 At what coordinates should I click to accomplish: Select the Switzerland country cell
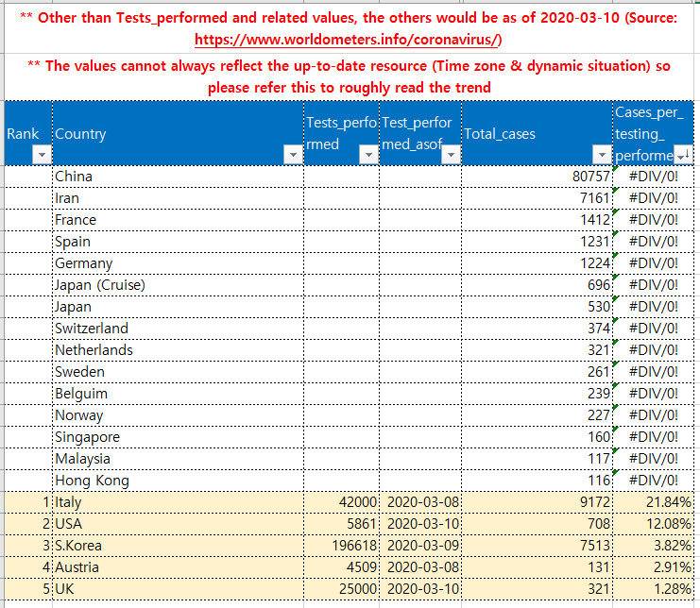tap(179, 329)
